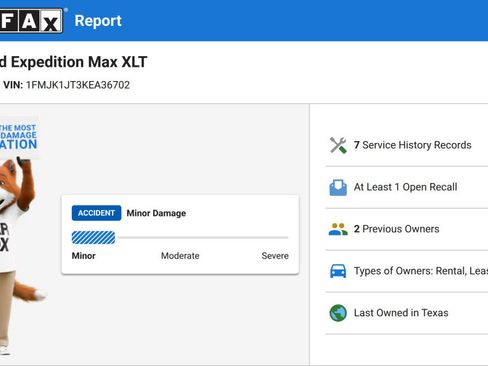Click the VIN number 1FMJK1JT3KEA36702
The width and height of the screenshot is (488, 366).
coord(78,85)
